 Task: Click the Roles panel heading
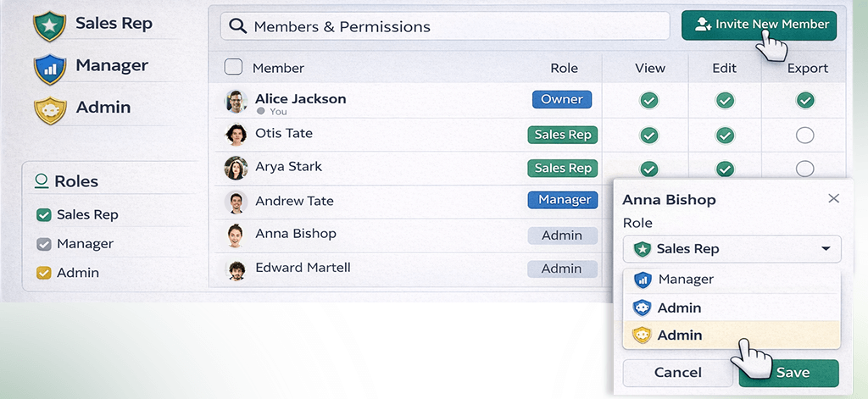click(x=76, y=181)
